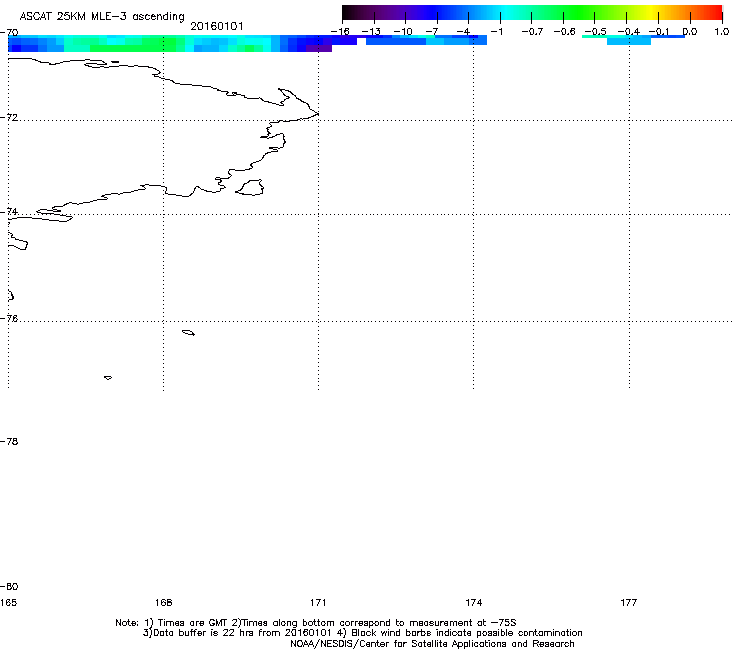
Task: Click the color scale label "-4"
Action: 463,32
